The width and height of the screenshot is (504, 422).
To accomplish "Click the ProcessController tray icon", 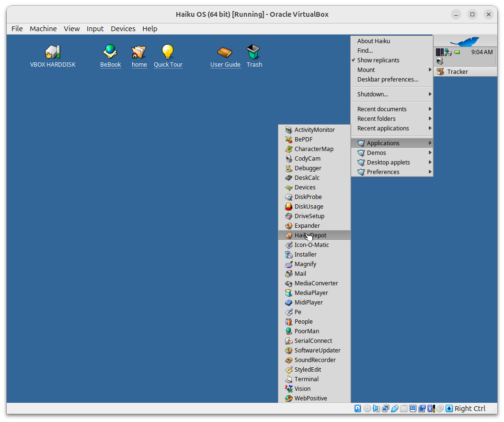I will (x=440, y=52).
